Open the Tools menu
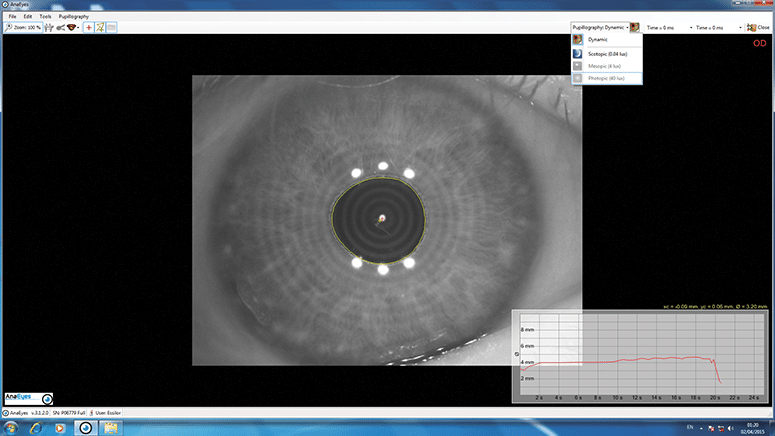Viewport: 775px width, 436px height. [x=45, y=17]
